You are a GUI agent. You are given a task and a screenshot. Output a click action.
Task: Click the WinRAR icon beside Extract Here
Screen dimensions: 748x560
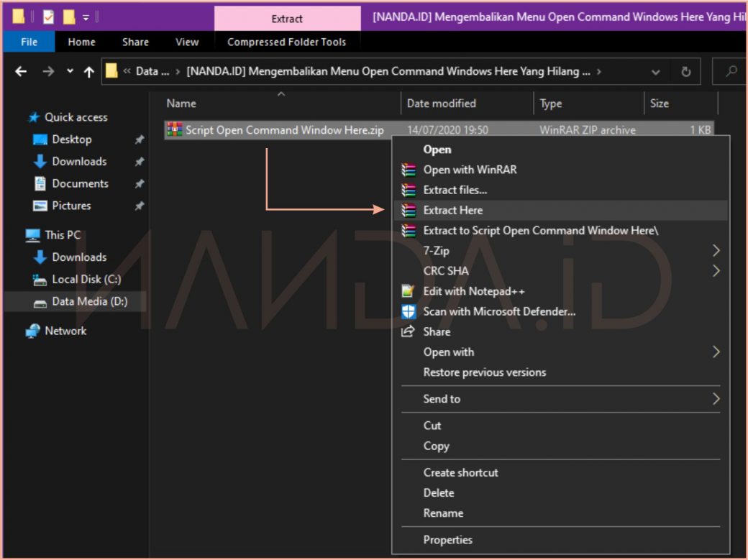pyautogui.click(x=409, y=211)
